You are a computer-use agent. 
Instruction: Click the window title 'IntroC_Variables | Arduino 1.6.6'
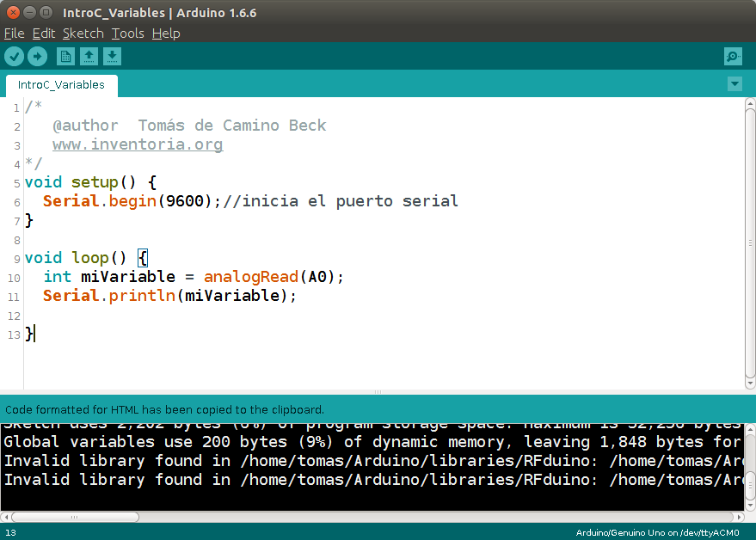point(160,13)
